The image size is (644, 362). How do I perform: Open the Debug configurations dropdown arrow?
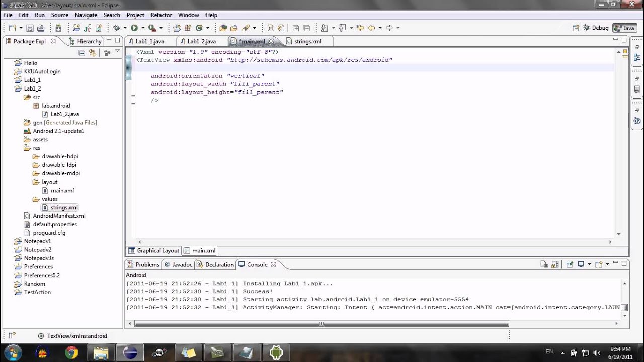pos(125,28)
